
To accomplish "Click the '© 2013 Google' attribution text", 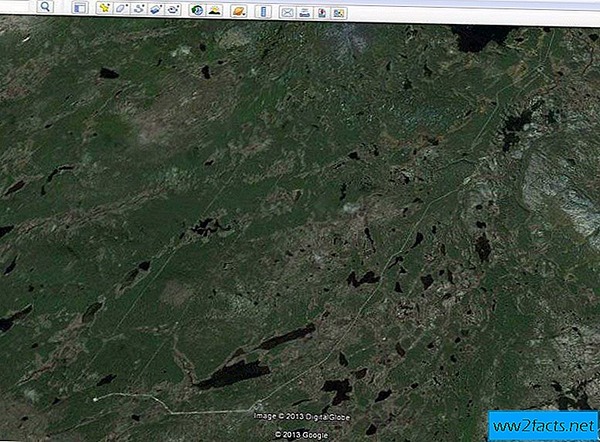I will point(302,435).
